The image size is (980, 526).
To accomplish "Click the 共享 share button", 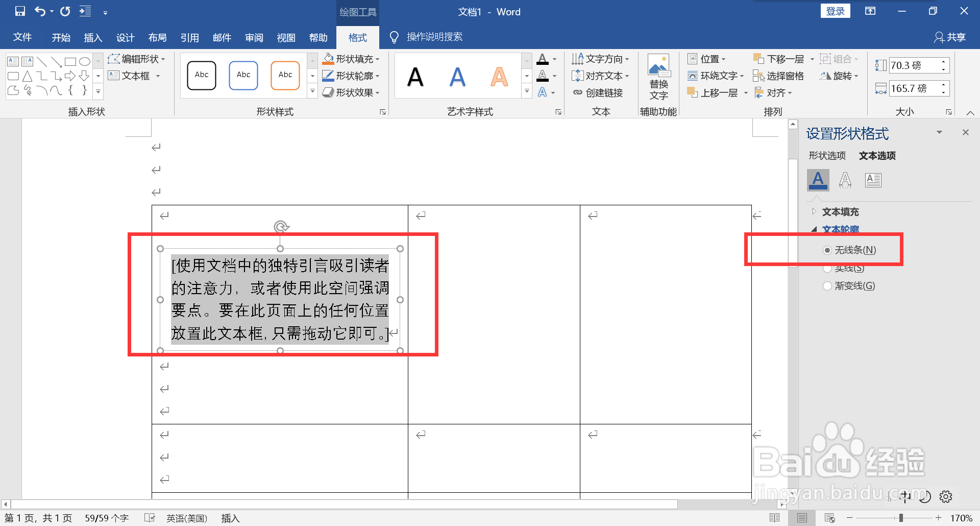I will pos(950,37).
